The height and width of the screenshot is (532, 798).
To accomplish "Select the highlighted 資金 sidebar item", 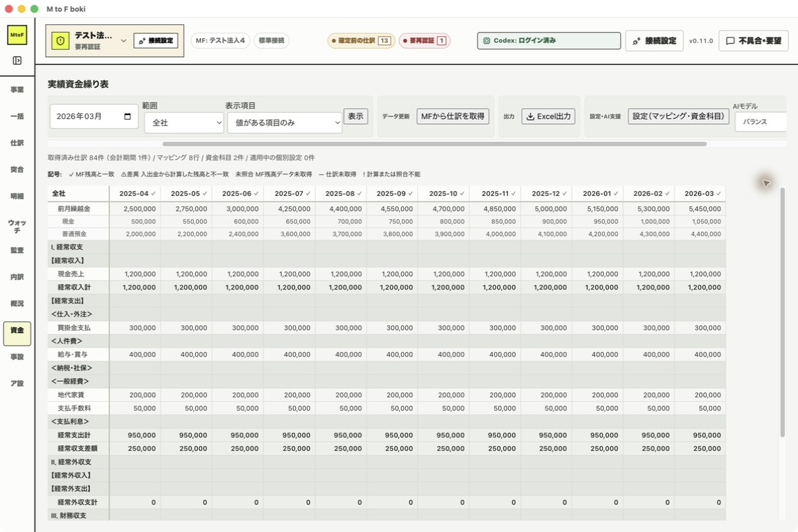I will click(17, 333).
